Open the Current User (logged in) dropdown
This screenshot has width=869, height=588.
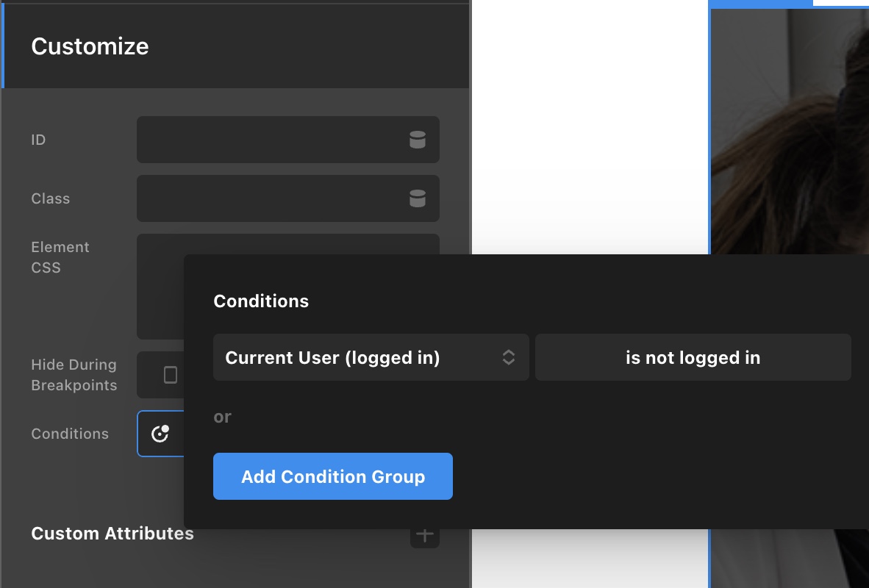click(x=371, y=357)
